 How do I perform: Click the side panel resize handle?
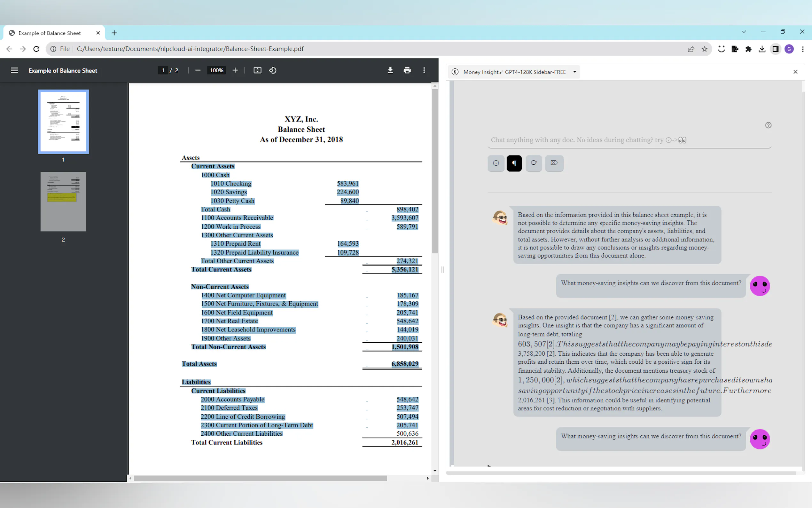click(442, 269)
